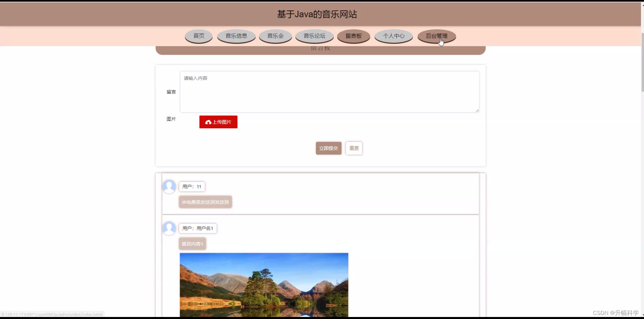The width and height of the screenshot is (644, 319).
Task: Click the upload cloud icon on 上传图片
Action: click(x=208, y=122)
